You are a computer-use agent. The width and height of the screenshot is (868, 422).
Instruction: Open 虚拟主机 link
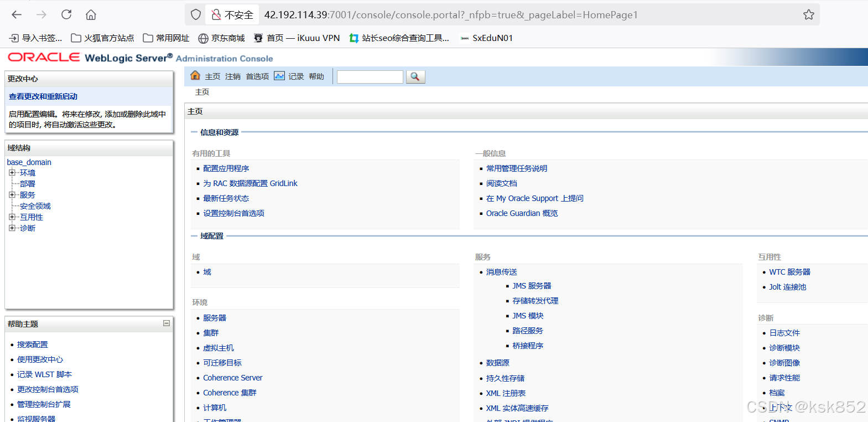tap(219, 348)
